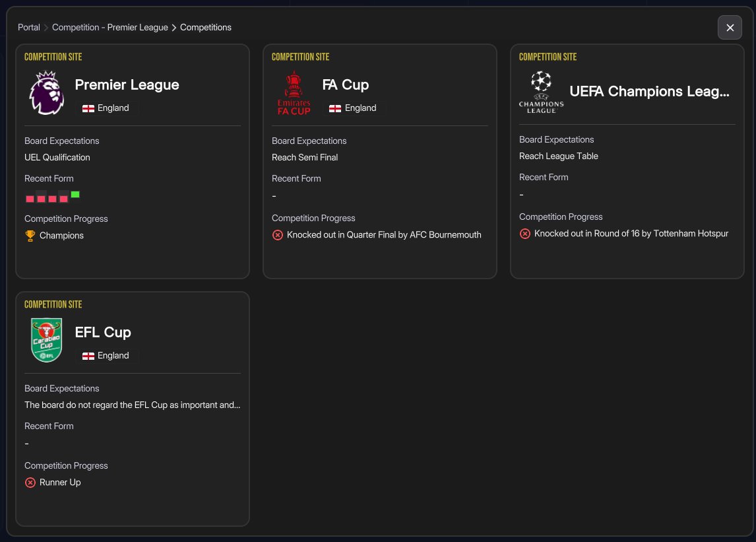Image resolution: width=756 pixels, height=542 pixels.
Task: Open the Premier League competition title
Action: [x=127, y=85]
